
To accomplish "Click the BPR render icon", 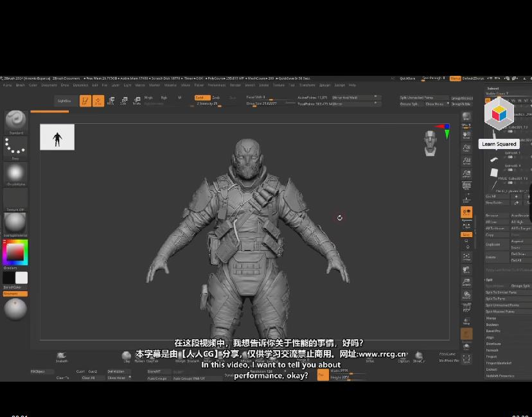I will [466, 117].
